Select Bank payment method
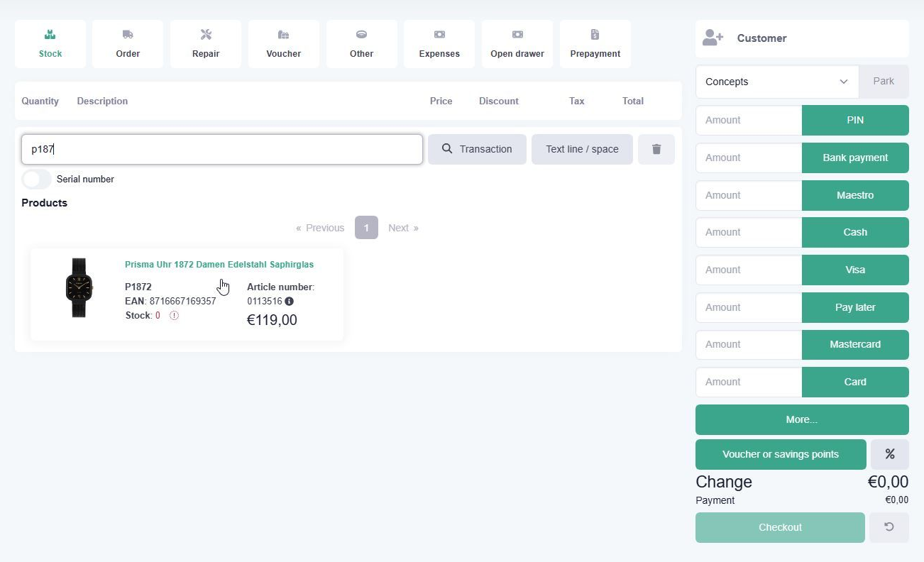The height and width of the screenshot is (562, 924). pyautogui.click(x=855, y=158)
